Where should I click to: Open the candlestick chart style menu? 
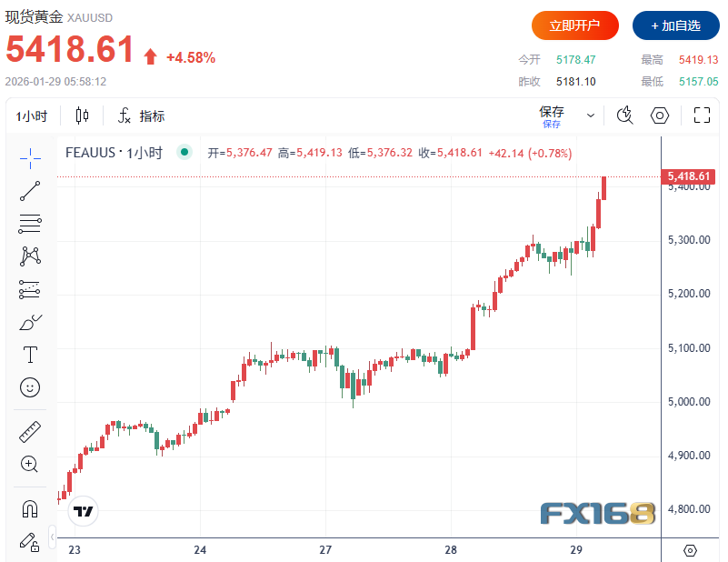(x=83, y=115)
